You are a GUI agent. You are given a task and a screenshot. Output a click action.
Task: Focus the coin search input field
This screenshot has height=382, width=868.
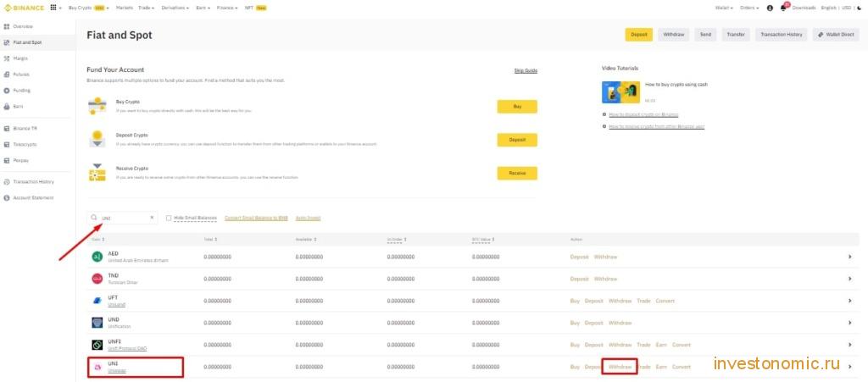pyautogui.click(x=122, y=218)
